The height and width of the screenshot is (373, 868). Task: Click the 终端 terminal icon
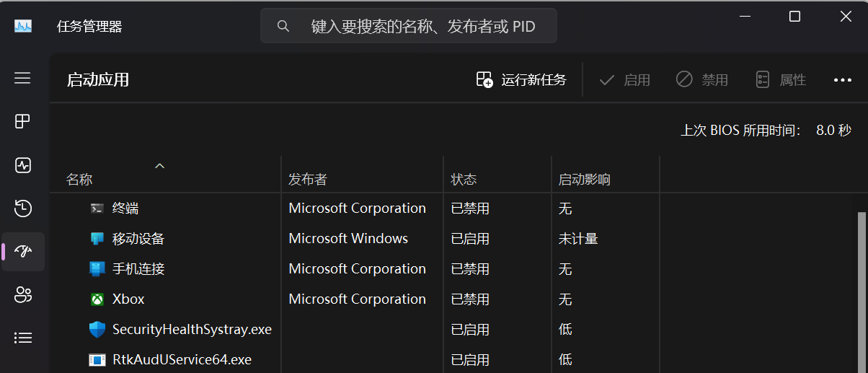(x=97, y=208)
